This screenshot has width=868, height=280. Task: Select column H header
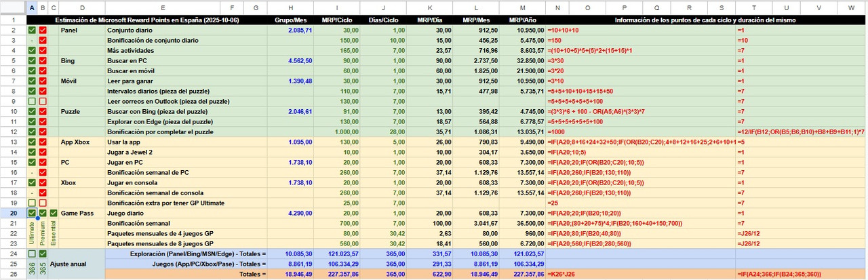[290, 7]
